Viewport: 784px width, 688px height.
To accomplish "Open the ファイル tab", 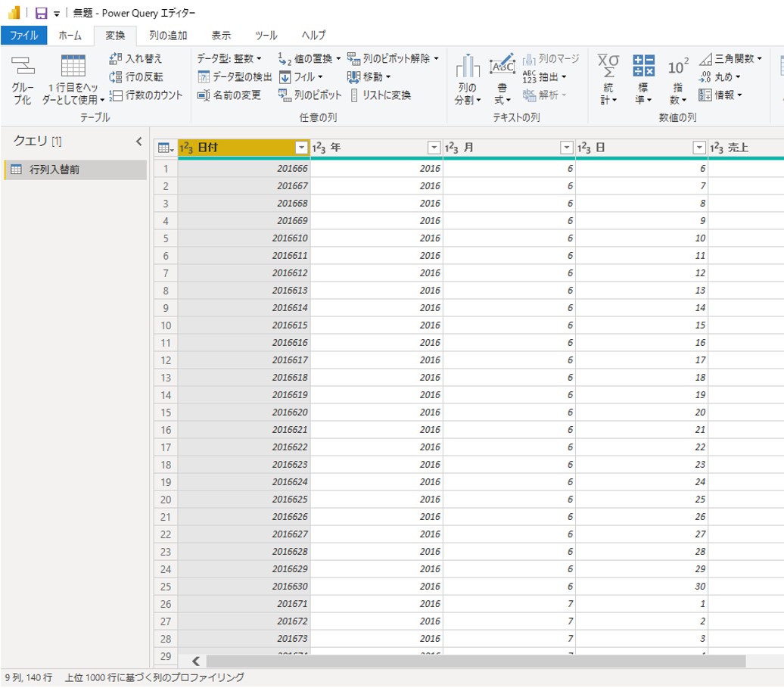I will (x=23, y=36).
